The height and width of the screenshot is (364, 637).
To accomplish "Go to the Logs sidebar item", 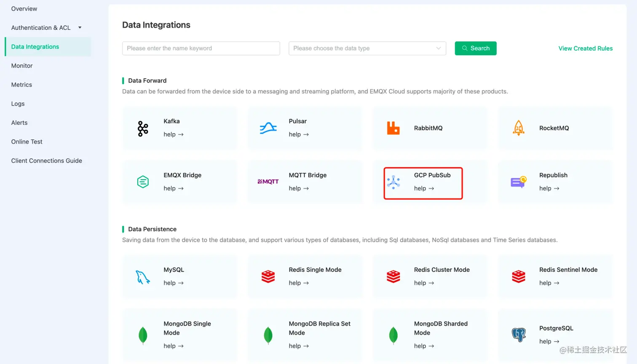I will tap(18, 104).
